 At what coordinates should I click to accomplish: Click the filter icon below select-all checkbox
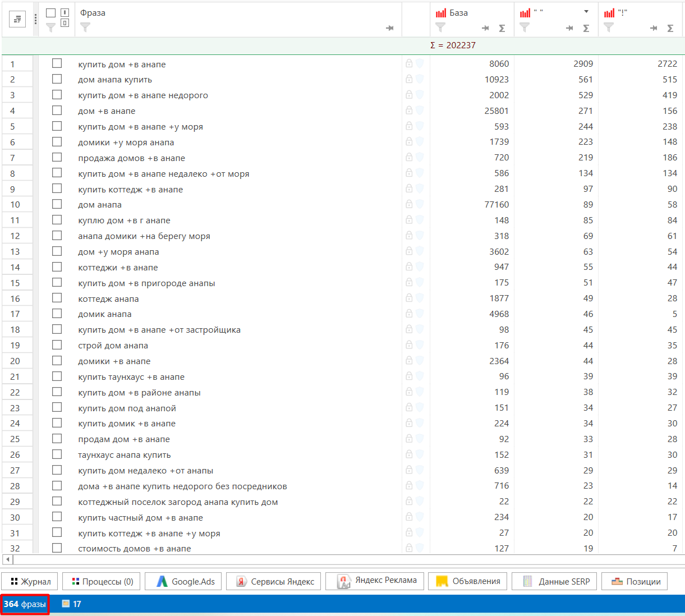(50, 27)
